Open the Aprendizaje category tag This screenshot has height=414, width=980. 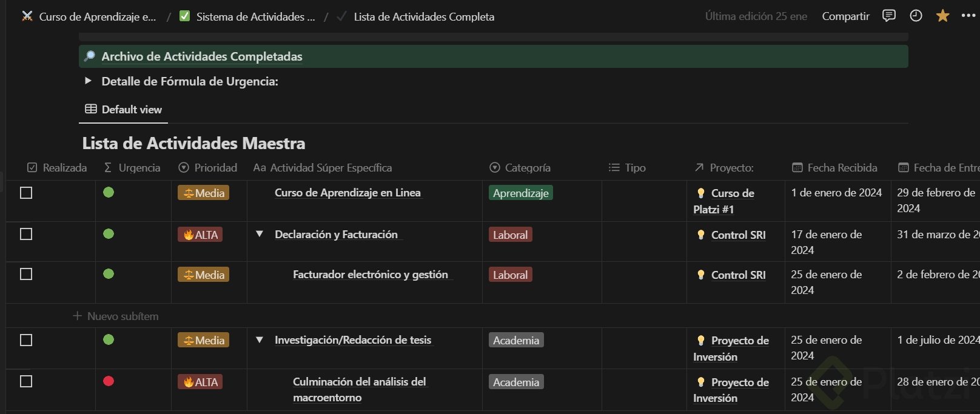click(x=520, y=193)
